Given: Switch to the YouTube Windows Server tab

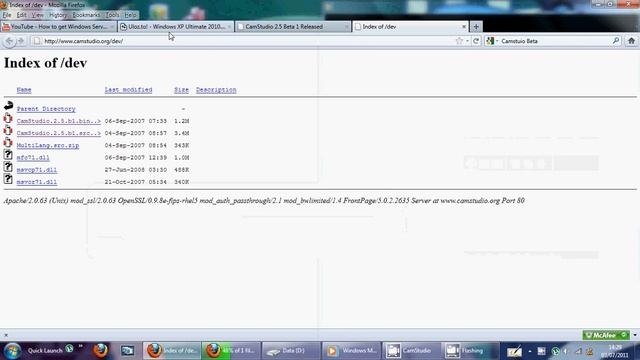Looking at the screenshot, I should click(58, 27).
